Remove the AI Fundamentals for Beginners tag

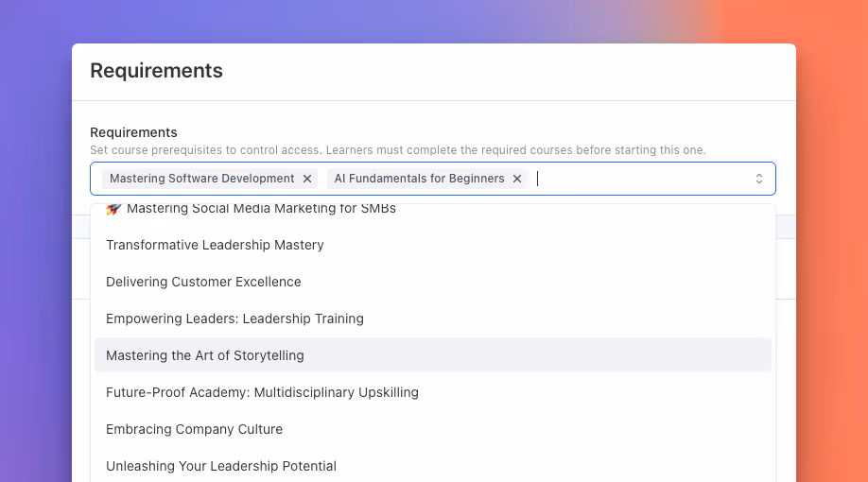click(x=517, y=179)
